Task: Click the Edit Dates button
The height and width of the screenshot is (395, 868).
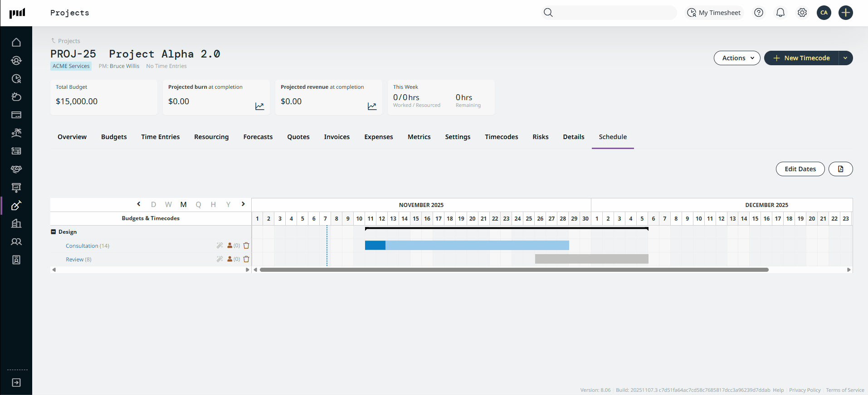Action: [800, 169]
